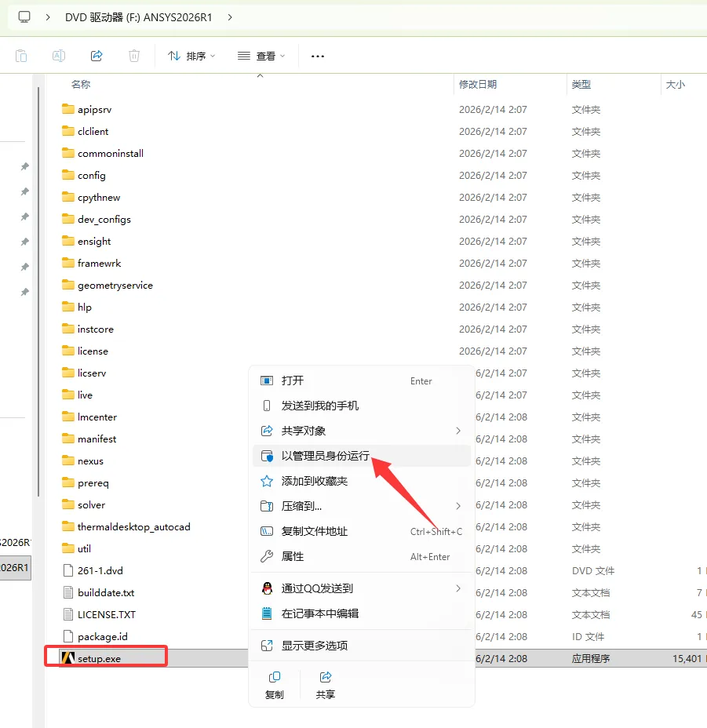
Task: Choose 属性 in the context menu
Action: tap(362, 556)
